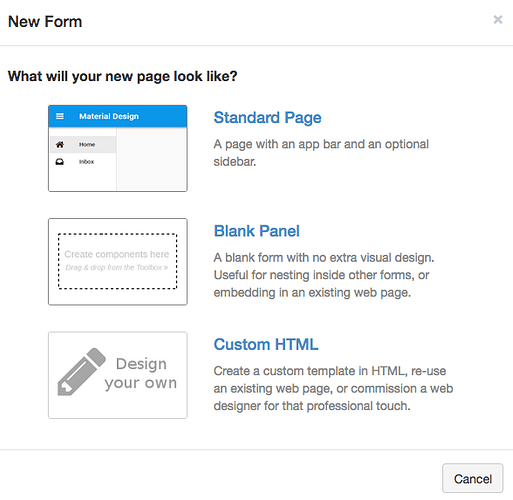Click the pencil icon on Design your own
Screen dimensions: 513x500
[x=82, y=372]
